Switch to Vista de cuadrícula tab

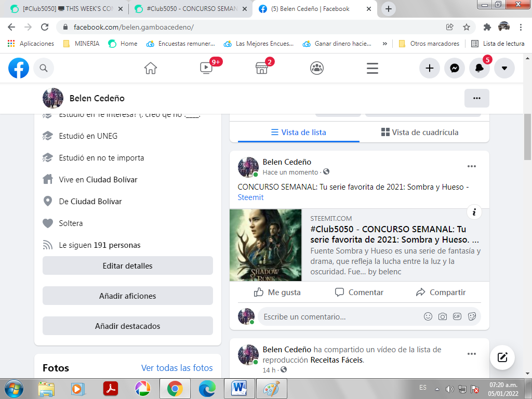(420, 132)
